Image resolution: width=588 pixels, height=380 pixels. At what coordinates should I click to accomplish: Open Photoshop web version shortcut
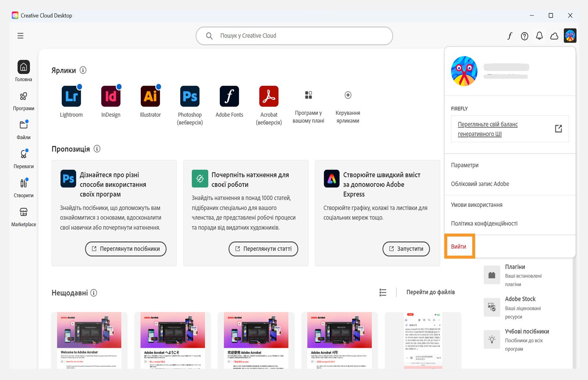coord(190,96)
